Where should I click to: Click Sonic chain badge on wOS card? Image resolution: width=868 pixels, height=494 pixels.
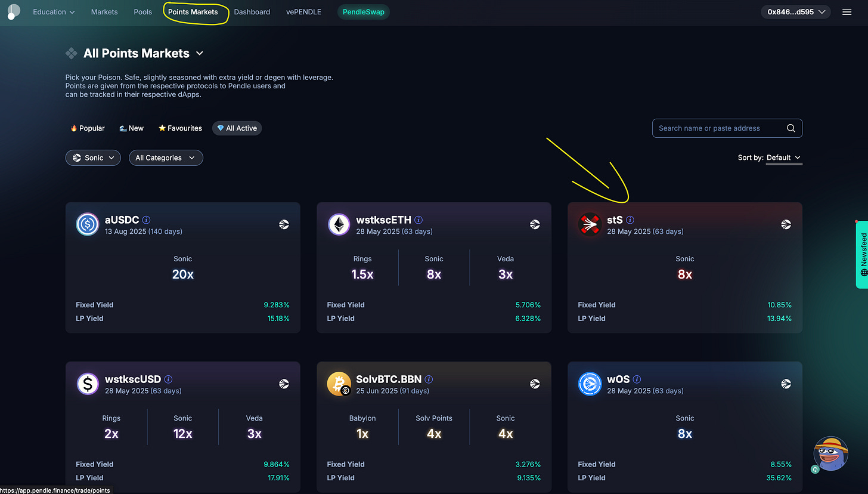click(x=786, y=384)
